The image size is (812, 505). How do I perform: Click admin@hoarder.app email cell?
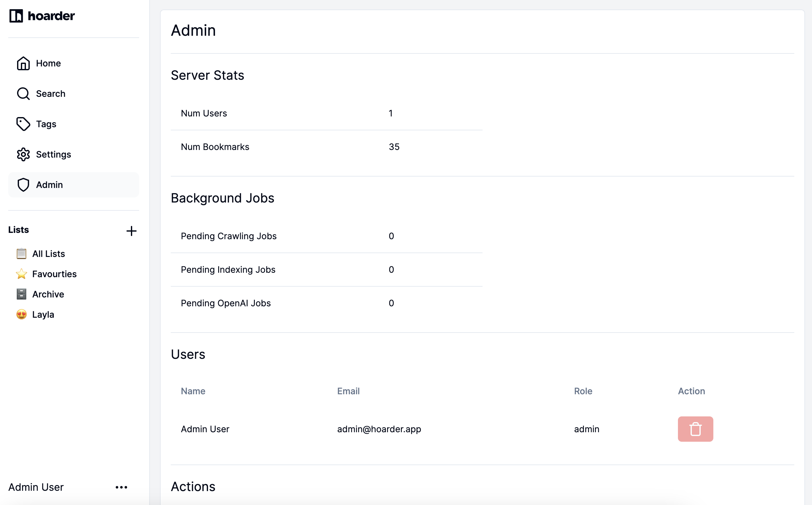point(379,429)
